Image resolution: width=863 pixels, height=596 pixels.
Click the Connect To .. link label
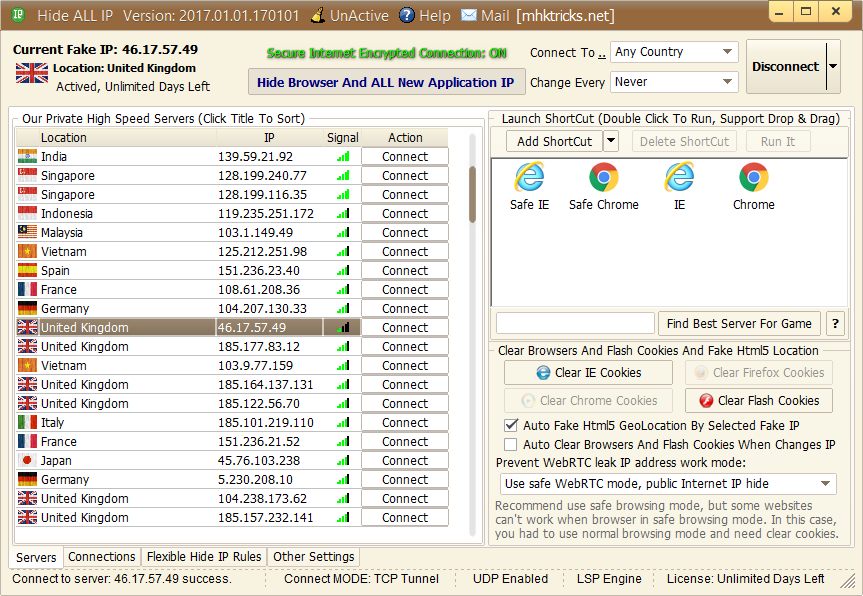tap(567, 53)
